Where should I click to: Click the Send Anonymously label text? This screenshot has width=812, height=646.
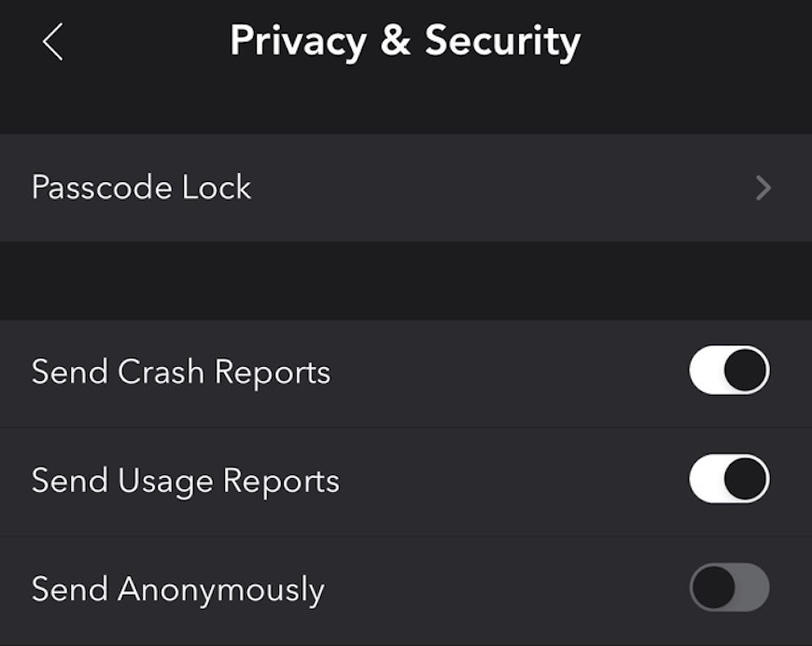(x=178, y=589)
